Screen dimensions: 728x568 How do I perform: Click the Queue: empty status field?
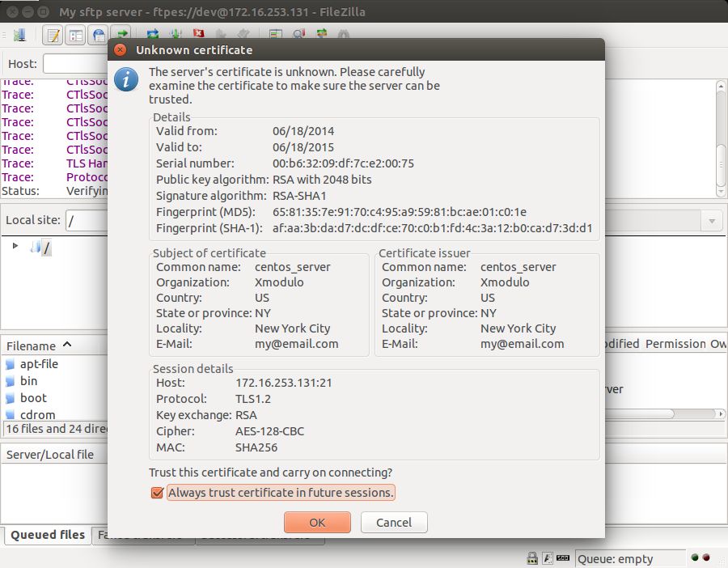point(630,559)
